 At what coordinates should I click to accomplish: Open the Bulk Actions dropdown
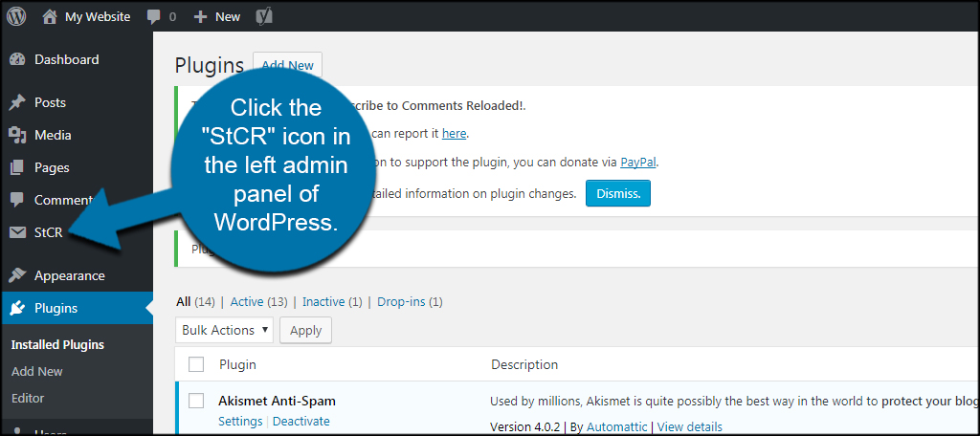[x=224, y=330]
